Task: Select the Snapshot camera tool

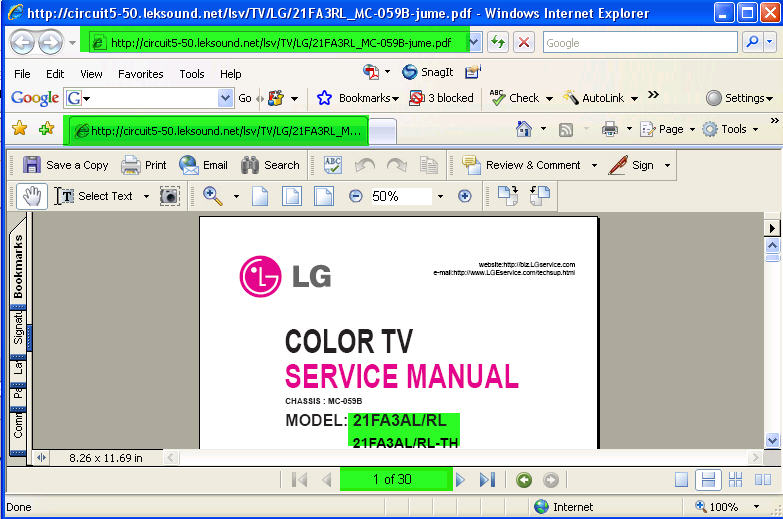Action: pos(170,196)
